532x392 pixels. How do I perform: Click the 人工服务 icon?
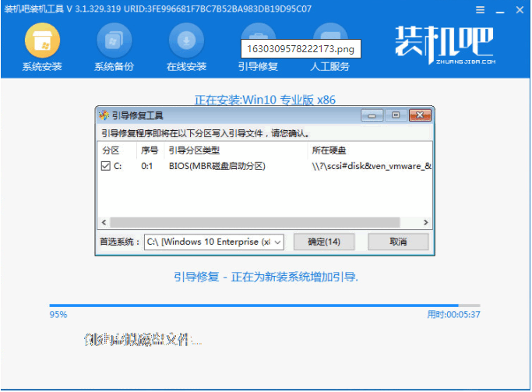tap(330, 31)
